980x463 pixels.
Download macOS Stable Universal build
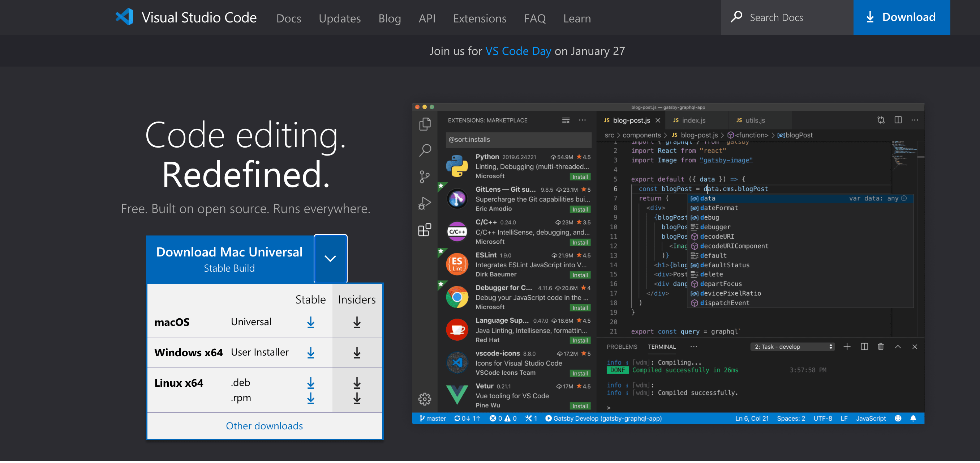(311, 322)
